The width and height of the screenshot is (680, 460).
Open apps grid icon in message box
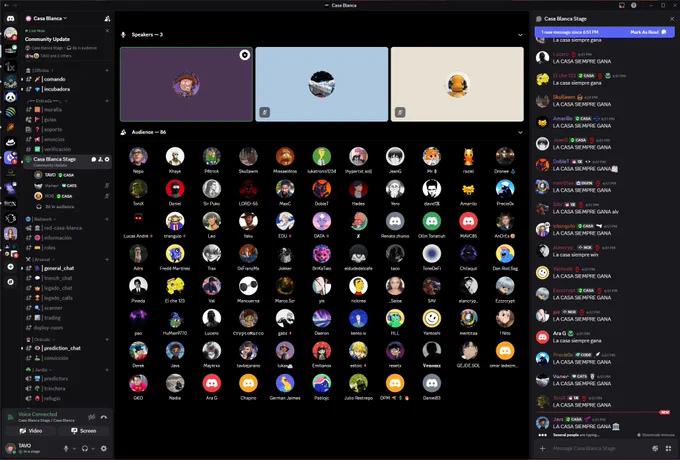pyautogui.click(x=668, y=448)
